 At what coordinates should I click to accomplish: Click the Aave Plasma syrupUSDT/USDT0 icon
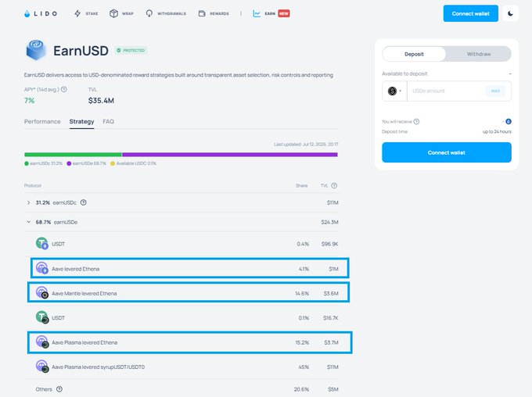(x=42, y=367)
